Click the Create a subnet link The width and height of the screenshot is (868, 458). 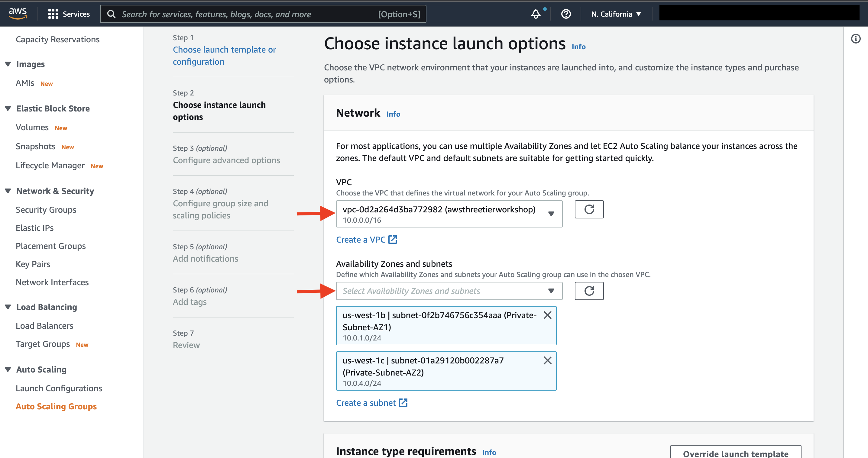click(x=373, y=402)
